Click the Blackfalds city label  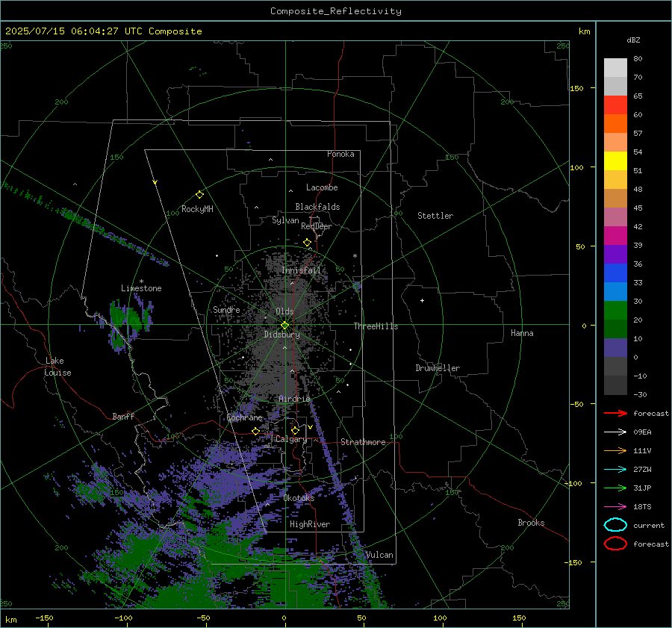point(317,207)
